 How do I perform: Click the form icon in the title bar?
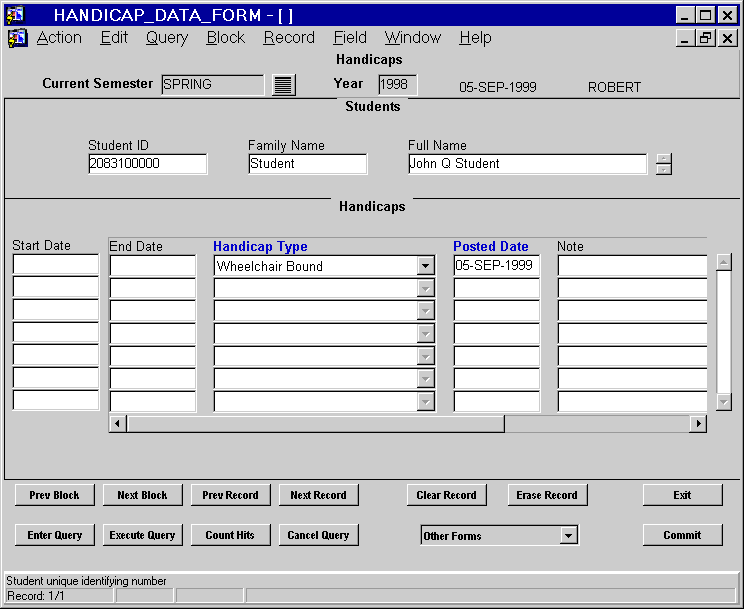tap(15, 15)
